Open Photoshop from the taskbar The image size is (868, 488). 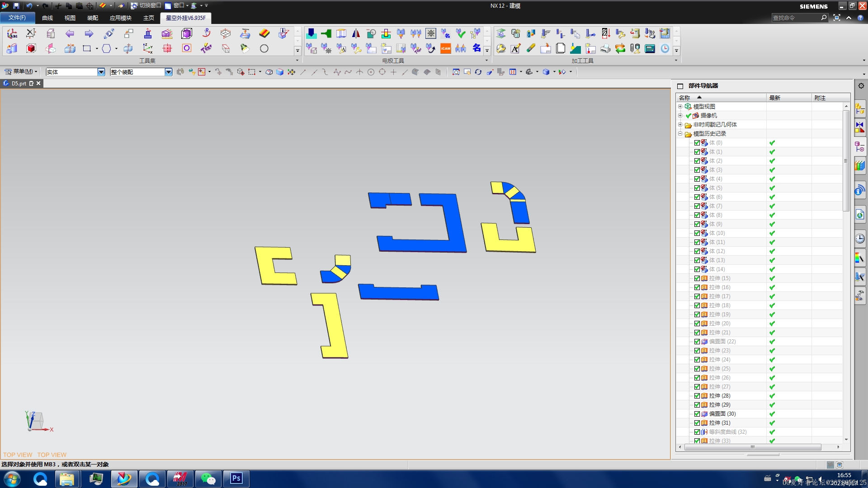pos(236,479)
